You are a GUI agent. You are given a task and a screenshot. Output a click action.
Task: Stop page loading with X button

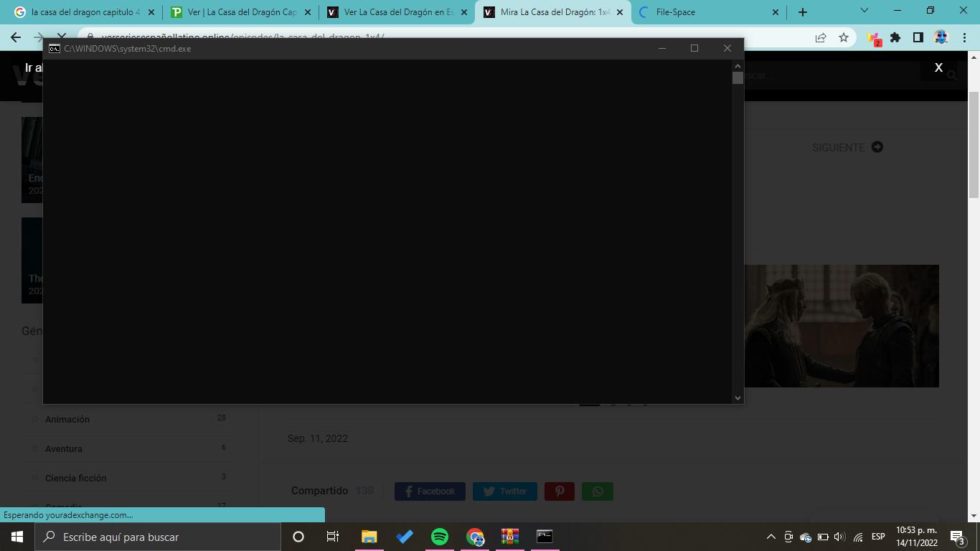pos(62,37)
